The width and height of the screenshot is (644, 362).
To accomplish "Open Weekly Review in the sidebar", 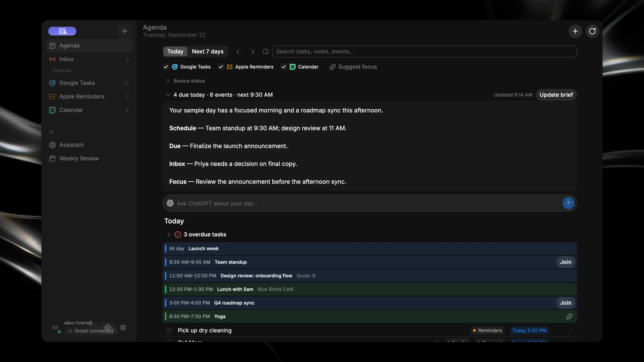I will click(89, 158).
